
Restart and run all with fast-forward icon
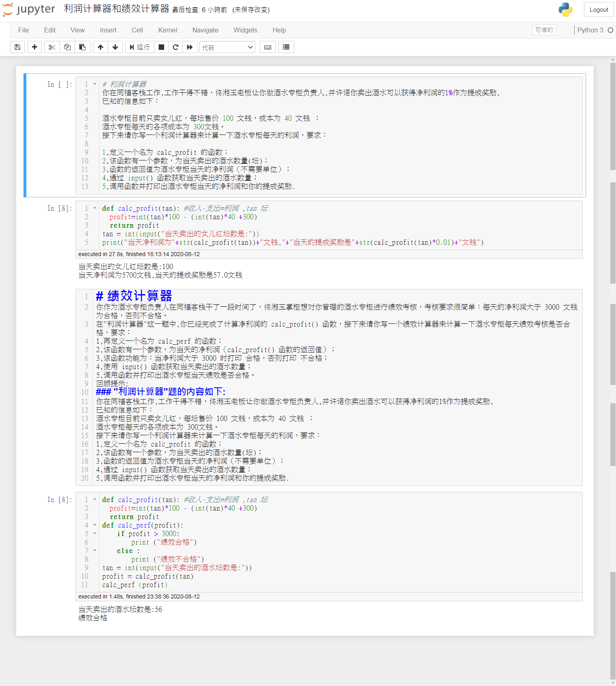point(190,47)
